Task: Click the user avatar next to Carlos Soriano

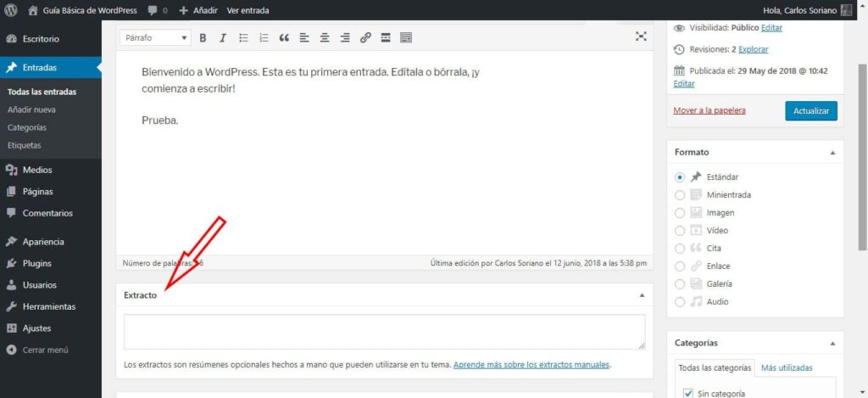Action: 846,10
